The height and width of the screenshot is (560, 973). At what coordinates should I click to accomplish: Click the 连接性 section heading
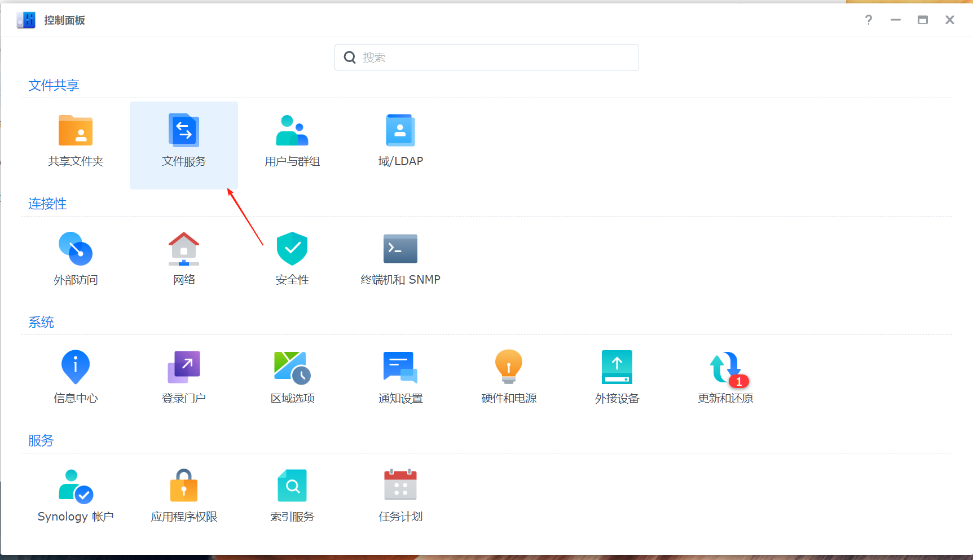(x=47, y=204)
